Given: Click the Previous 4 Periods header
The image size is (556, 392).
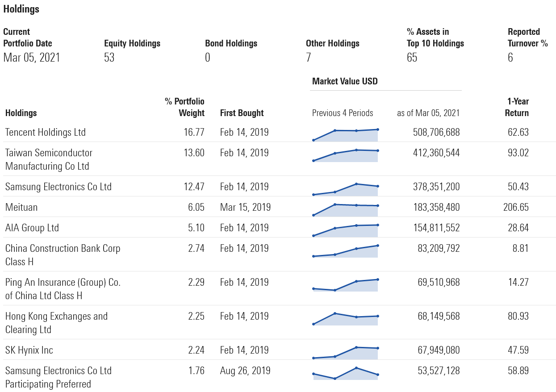Looking at the screenshot, I should [343, 113].
